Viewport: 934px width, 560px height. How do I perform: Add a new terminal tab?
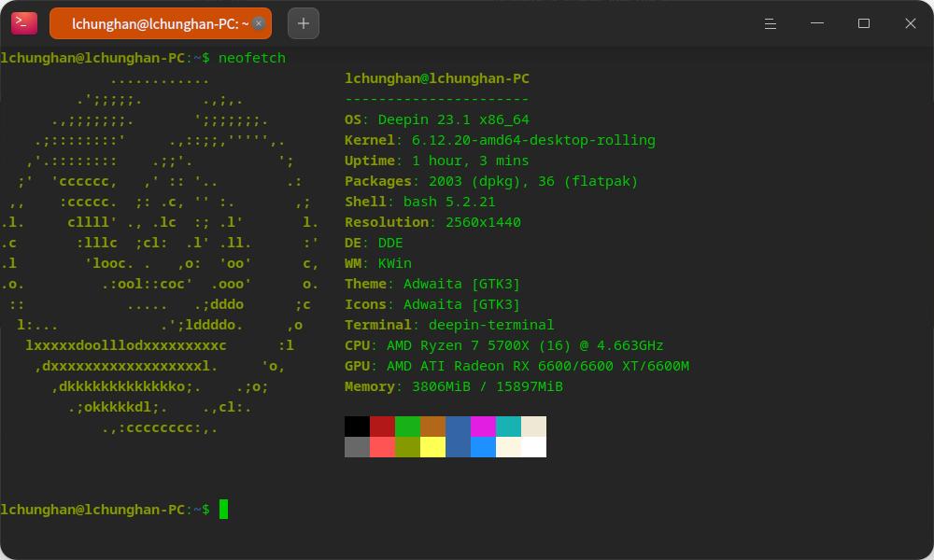click(x=304, y=23)
